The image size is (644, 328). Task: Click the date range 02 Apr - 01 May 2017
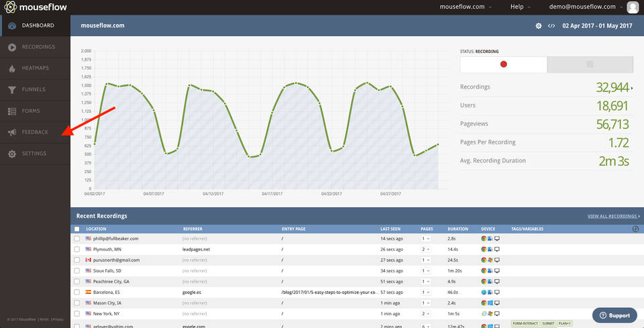coord(597,26)
